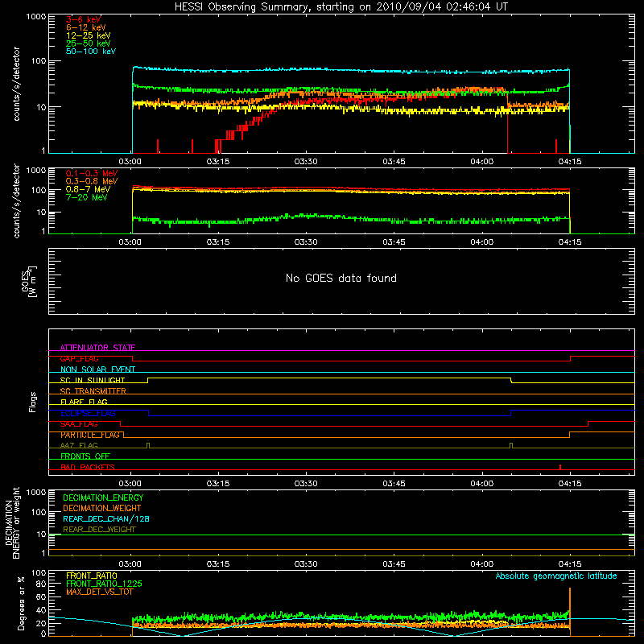The width and height of the screenshot is (644, 644).
Task: Click the GOES [W m-2] axis label
Action: pos(29,281)
